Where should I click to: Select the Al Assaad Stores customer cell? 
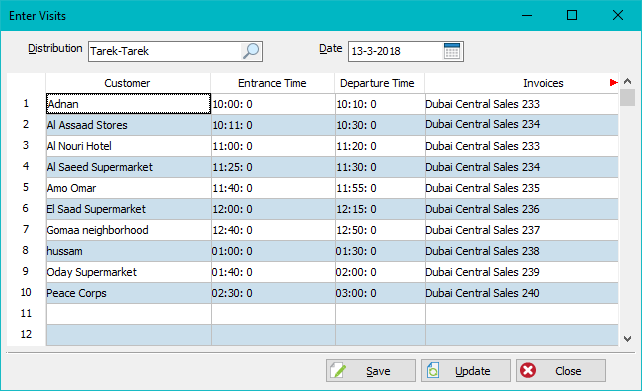[x=128, y=125]
